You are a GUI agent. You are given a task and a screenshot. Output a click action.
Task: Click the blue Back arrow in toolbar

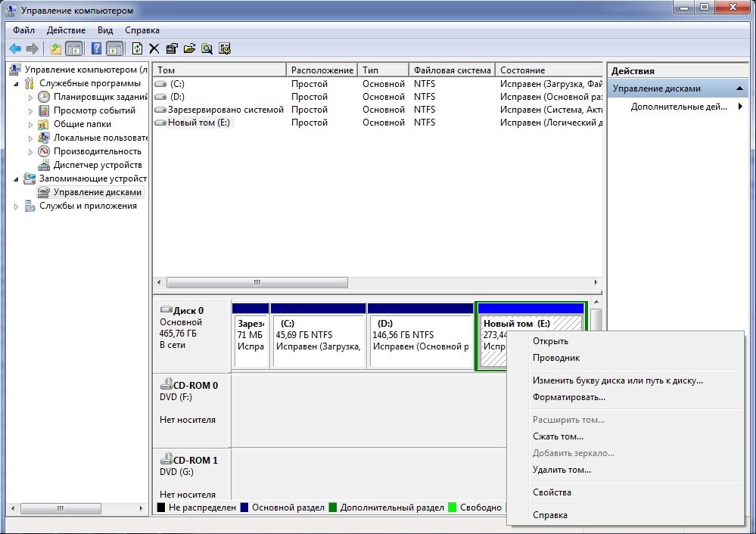[x=15, y=48]
